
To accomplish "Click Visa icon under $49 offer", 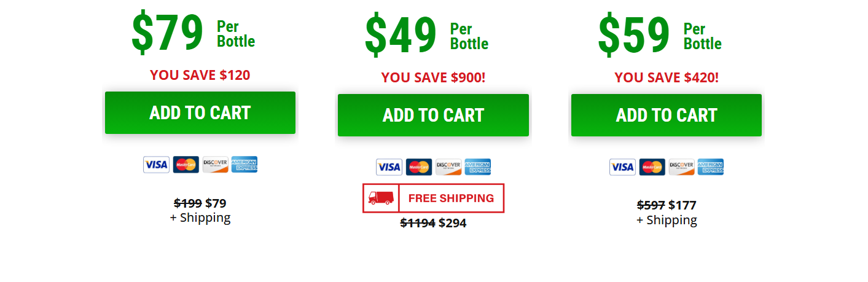I will coord(389,167).
